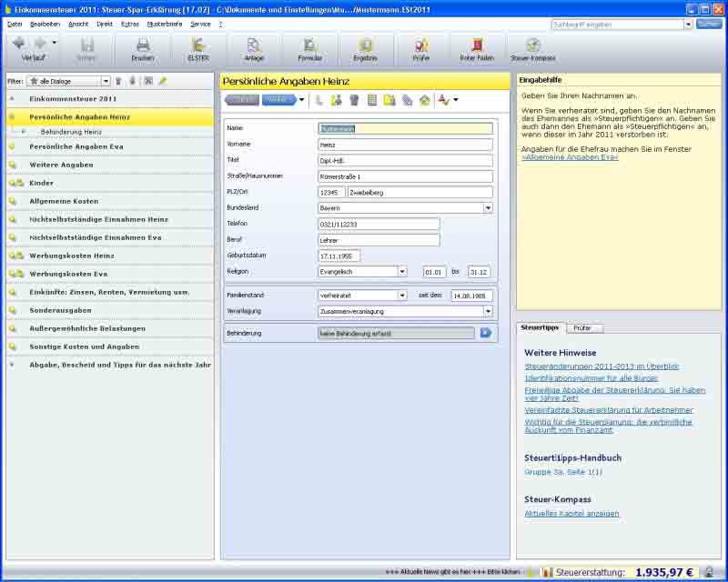Screen dimensions: 728x582
Task: Click into the Suchbegriff eingeben search field
Action: (x=618, y=25)
